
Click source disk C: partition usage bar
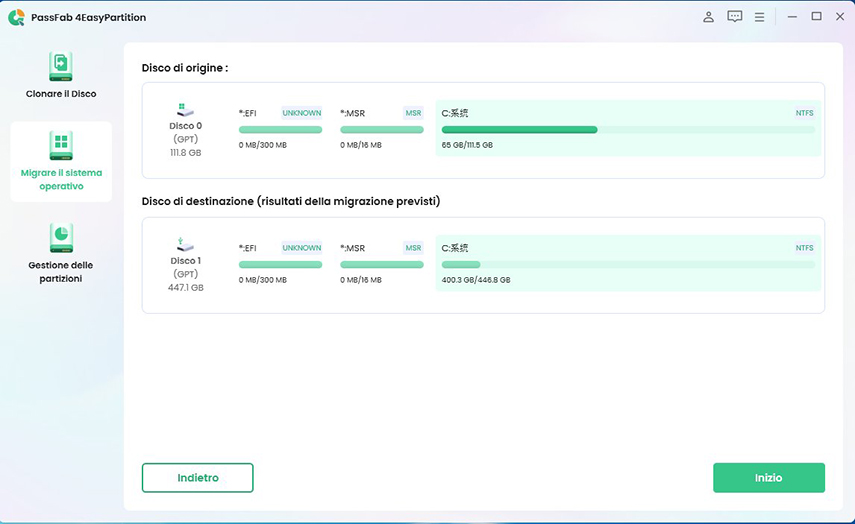628,130
